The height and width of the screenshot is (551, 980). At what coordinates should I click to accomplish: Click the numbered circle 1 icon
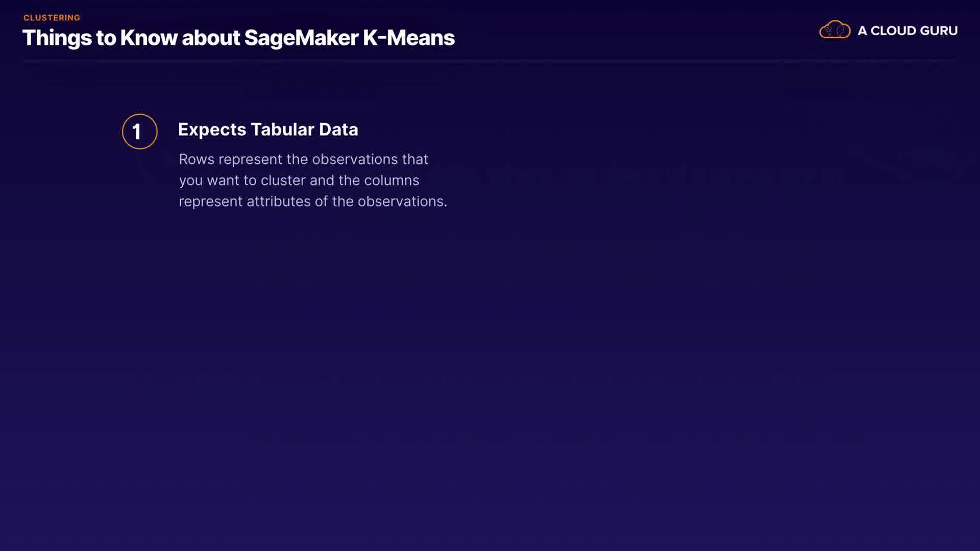[x=139, y=132]
